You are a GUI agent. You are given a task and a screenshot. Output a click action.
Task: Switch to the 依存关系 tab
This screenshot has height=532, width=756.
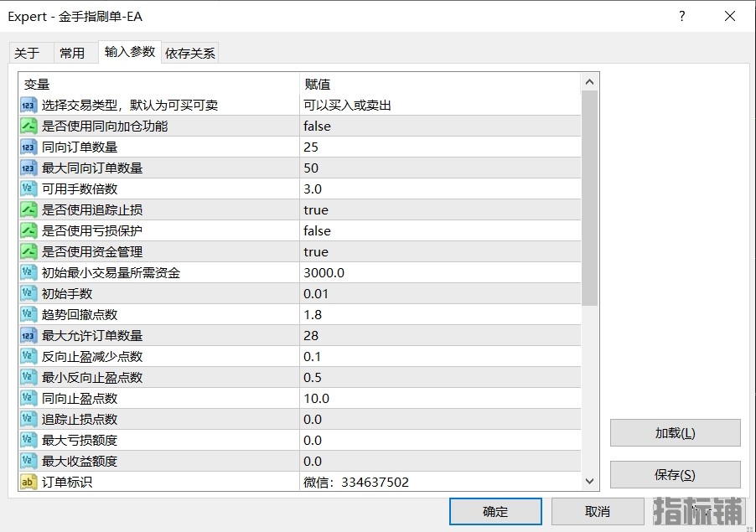[190, 53]
